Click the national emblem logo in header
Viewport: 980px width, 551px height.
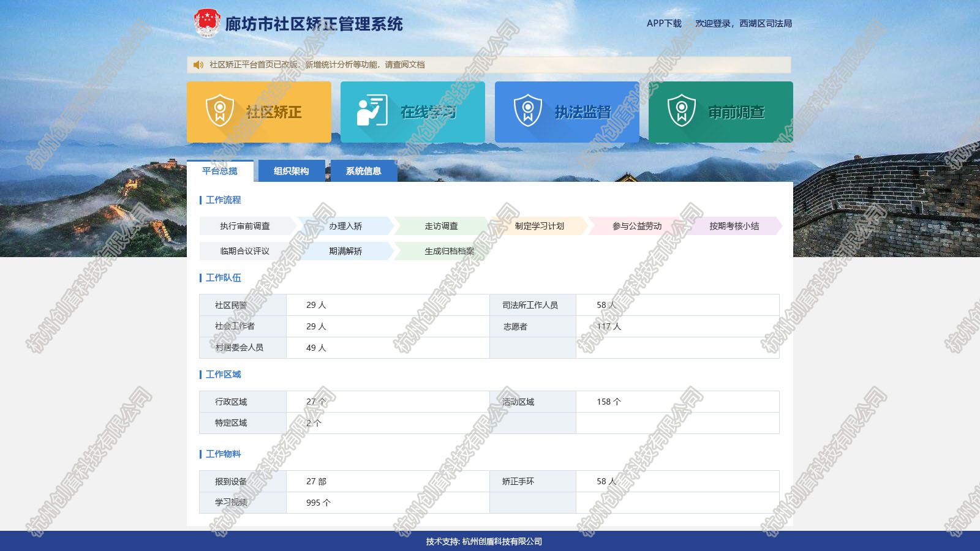(x=207, y=23)
